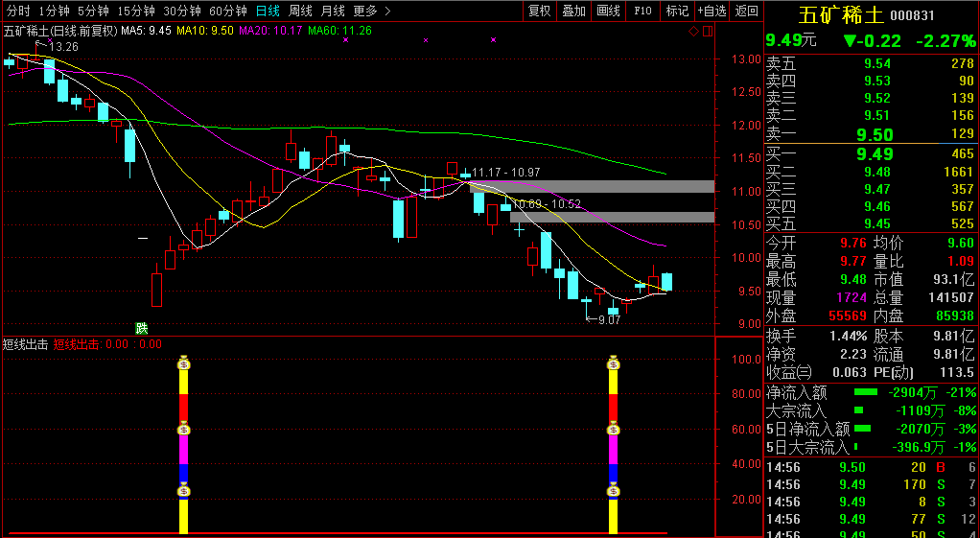980x538 pixels.
Task: Open the 画线 drawing tools button
Action: 608,11
